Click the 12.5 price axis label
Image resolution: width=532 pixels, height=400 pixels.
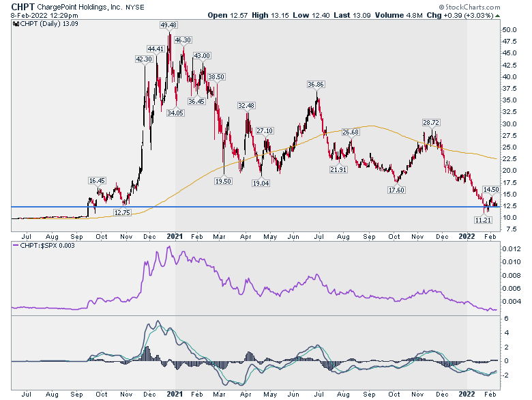pyautogui.click(x=509, y=205)
